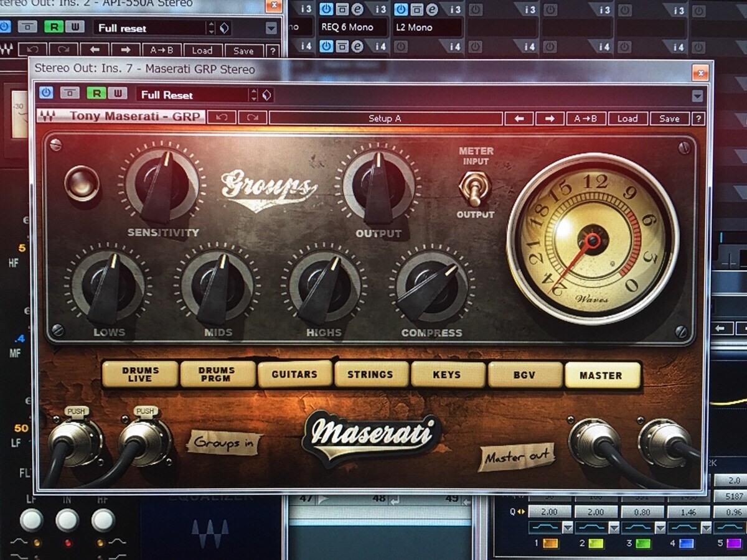This screenshot has width=747, height=560.
Task: Undo in the Maserati GRP toolbar
Action: 222,118
